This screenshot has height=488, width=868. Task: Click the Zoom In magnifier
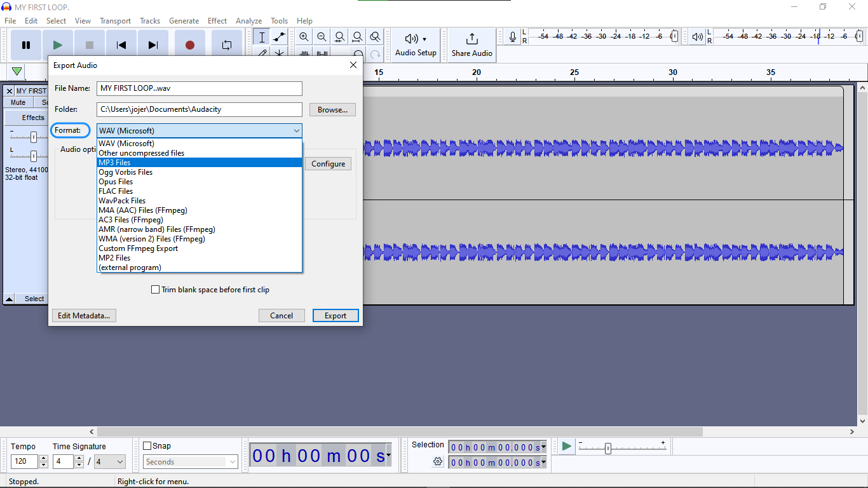[304, 37]
